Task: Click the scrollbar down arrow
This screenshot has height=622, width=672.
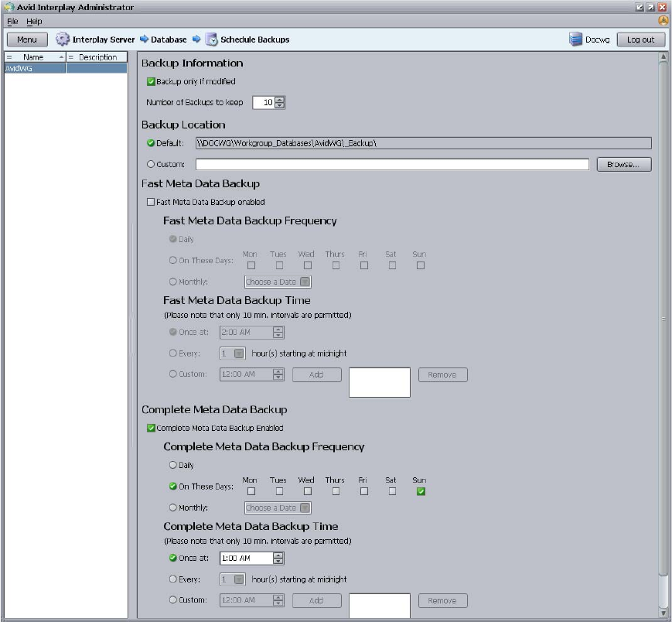Action: [663, 613]
